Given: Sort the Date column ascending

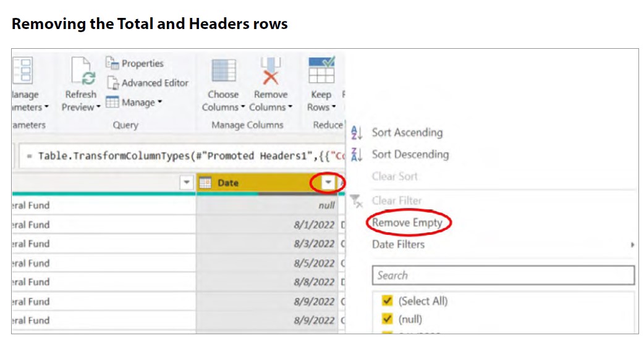Looking at the screenshot, I should [407, 132].
